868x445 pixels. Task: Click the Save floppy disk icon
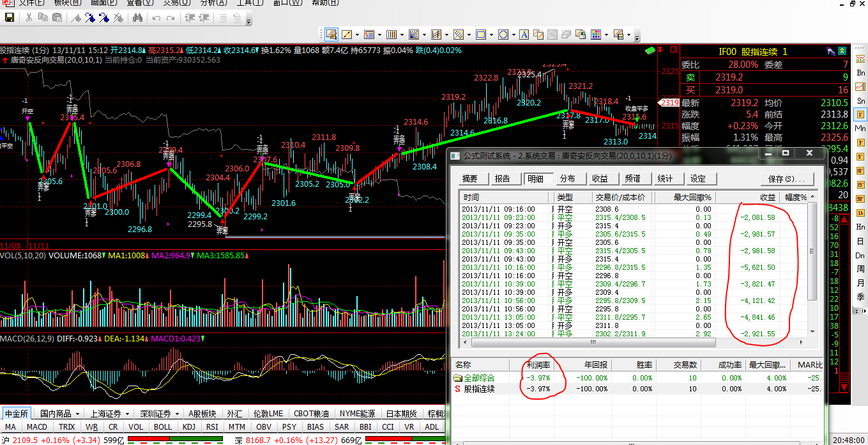[x=10, y=18]
